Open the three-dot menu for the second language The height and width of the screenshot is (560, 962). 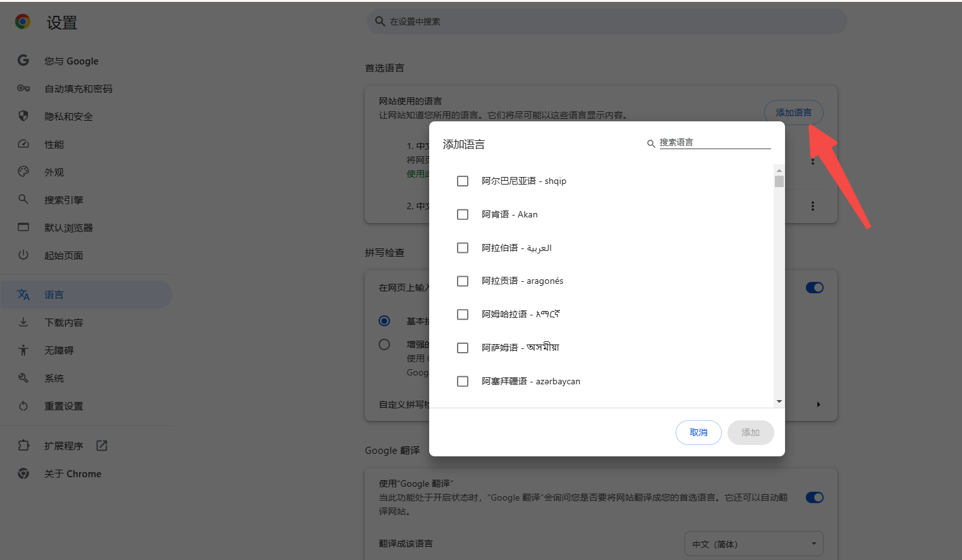point(813,206)
